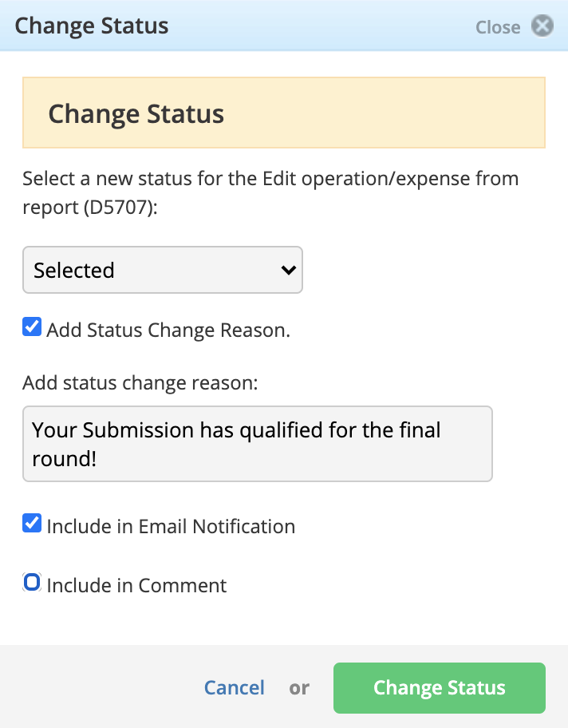The height and width of the screenshot is (728, 568).
Task: Click the Add Status Change Reason label
Action: (x=168, y=330)
